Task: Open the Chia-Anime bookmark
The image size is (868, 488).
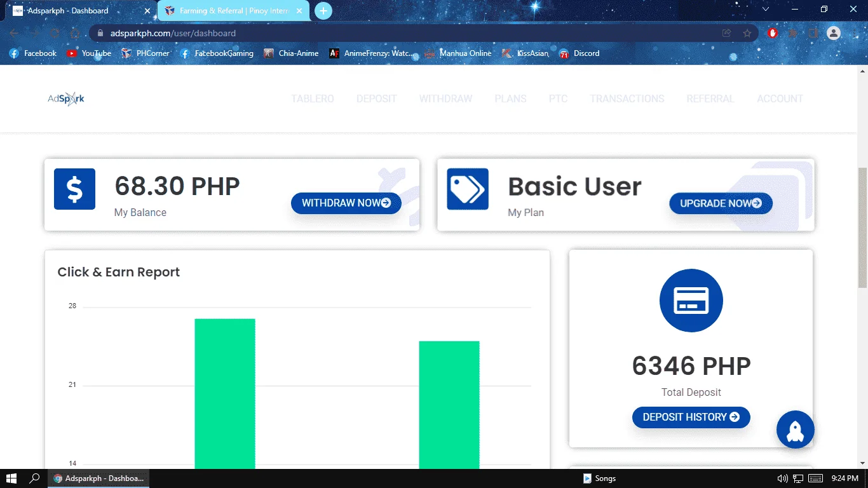Action: coord(291,53)
